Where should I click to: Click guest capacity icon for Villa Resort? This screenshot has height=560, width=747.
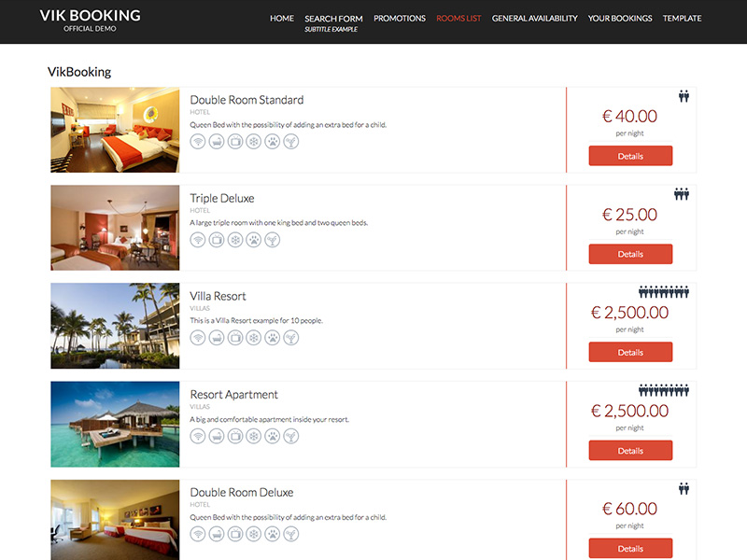(664, 292)
